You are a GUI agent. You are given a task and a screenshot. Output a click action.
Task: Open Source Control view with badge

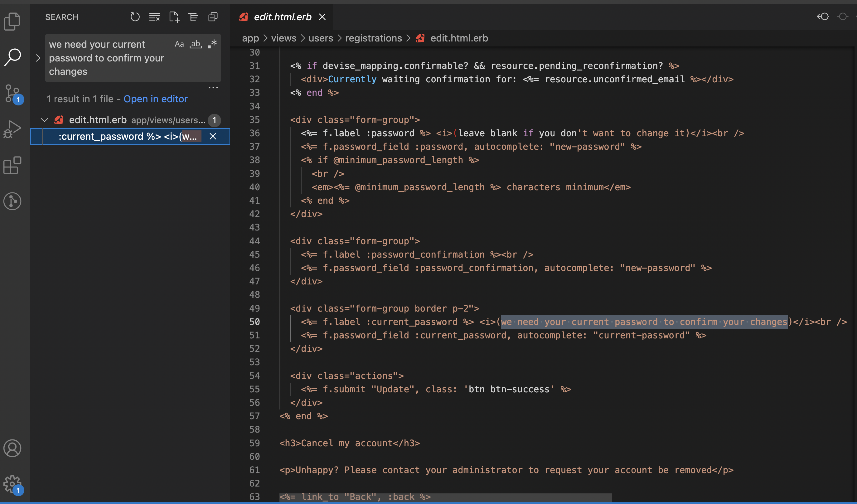coord(12,93)
